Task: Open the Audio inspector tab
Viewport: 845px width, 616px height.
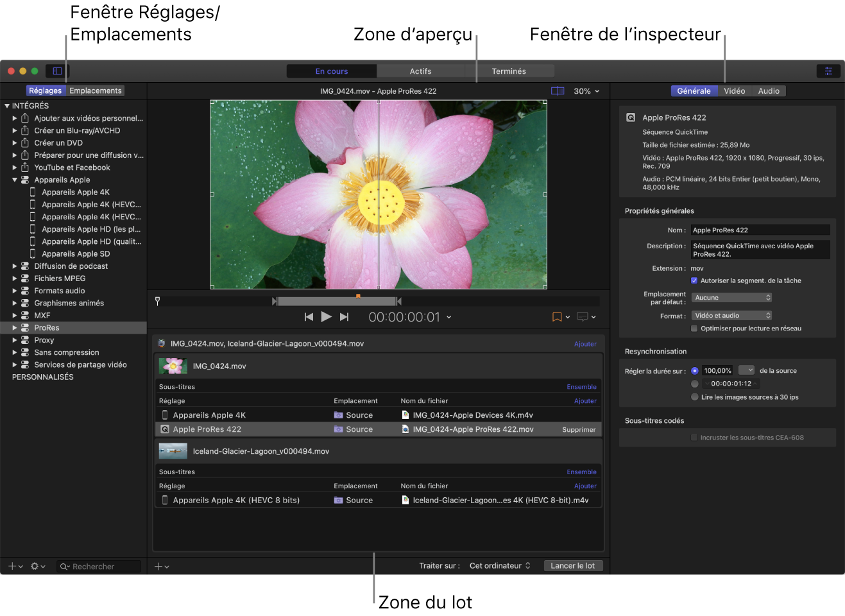Action: click(769, 91)
